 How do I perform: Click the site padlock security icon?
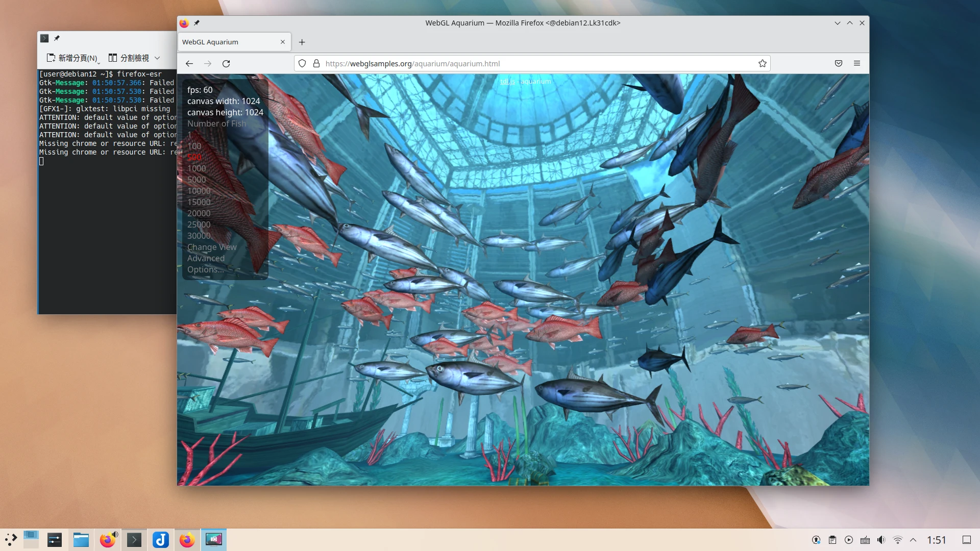(x=316, y=64)
